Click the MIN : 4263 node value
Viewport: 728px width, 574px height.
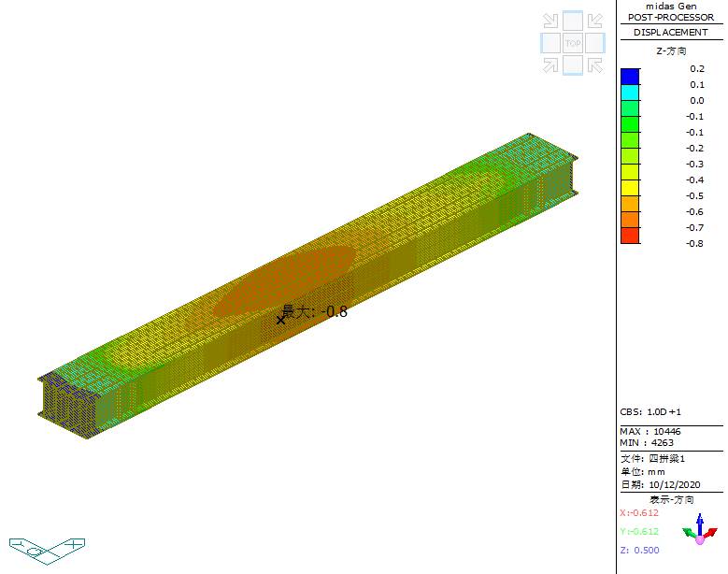pyautogui.click(x=647, y=443)
